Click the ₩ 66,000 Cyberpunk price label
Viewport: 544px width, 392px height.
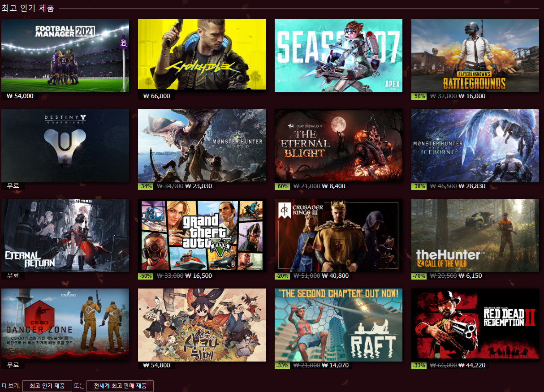(157, 96)
